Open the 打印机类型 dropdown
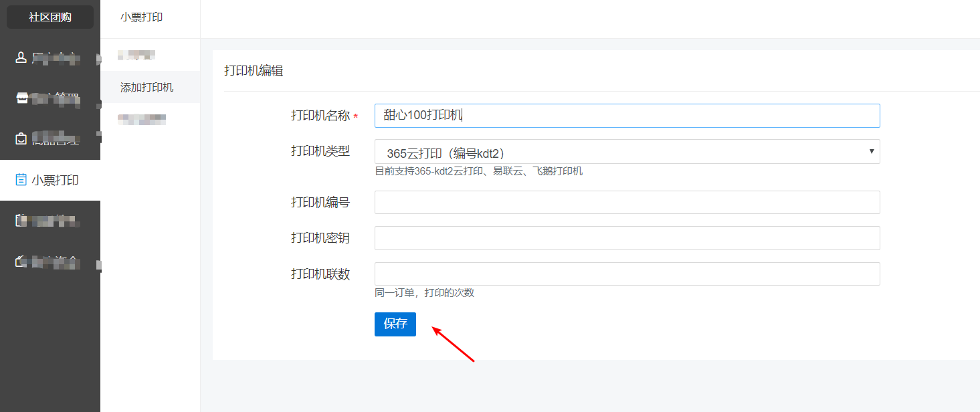 click(627, 152)
